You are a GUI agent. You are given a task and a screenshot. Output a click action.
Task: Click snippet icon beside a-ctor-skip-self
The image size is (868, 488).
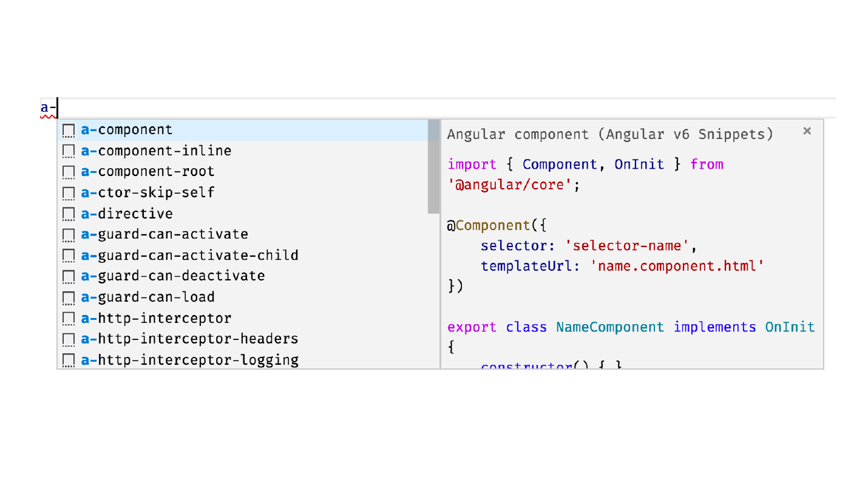coord(69,193)
